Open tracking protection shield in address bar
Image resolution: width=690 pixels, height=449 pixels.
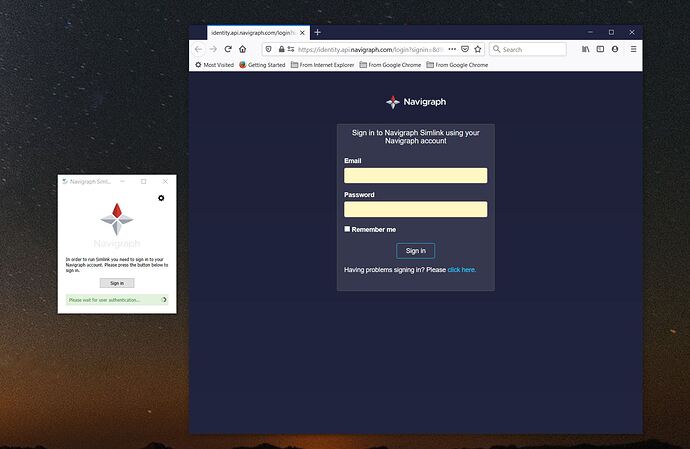pyautogui.click(x=268, y=49)
